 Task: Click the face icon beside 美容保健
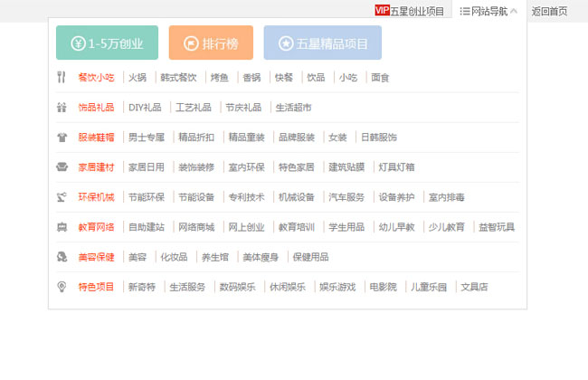[62, 257]
